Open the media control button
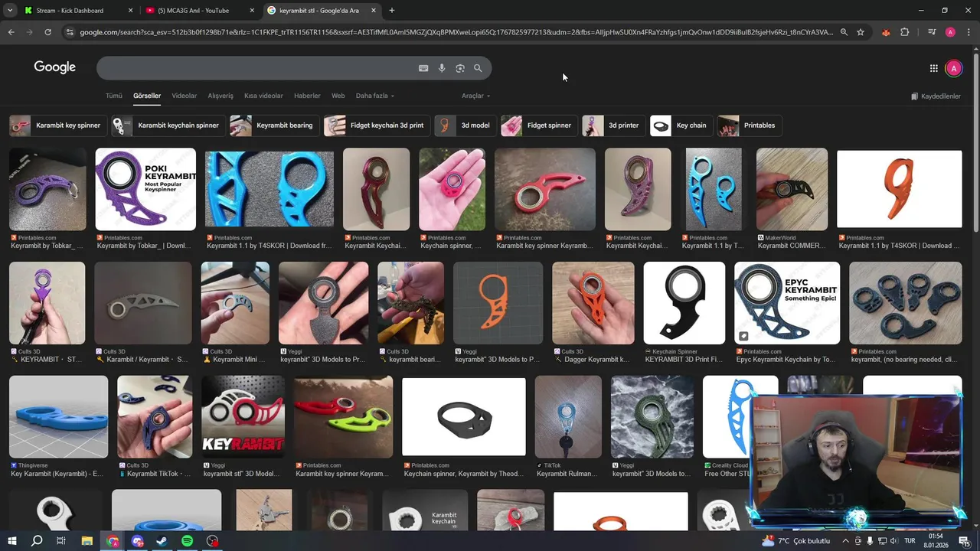Viewport: 980px width, 551px height. tap(932, 32)
